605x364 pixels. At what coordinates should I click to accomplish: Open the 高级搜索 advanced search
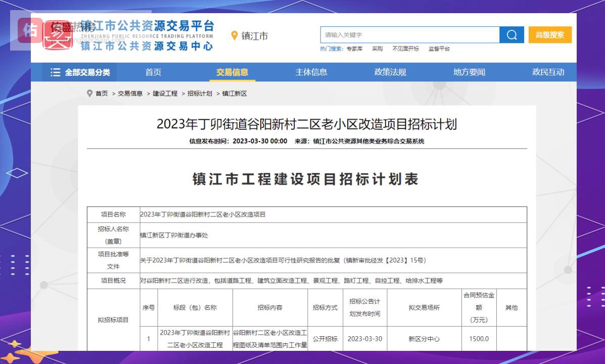click(x=550, y=35)
